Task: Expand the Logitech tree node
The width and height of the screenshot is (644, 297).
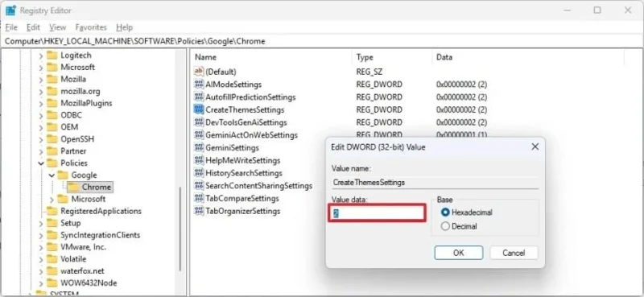Action: (41, 56)
